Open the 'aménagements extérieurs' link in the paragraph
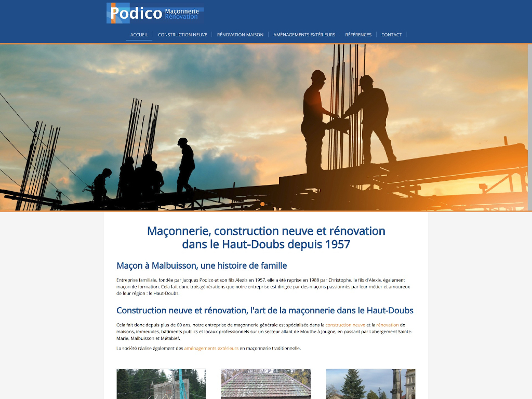This screenshot has height=399, width=532. (211, 348)
